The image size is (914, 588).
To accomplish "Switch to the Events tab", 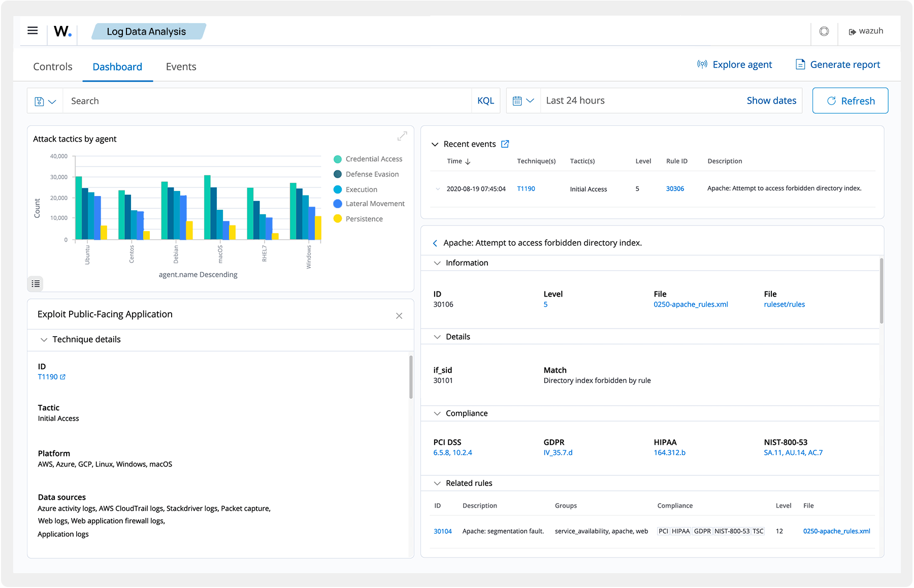I will tap(181, 66).
